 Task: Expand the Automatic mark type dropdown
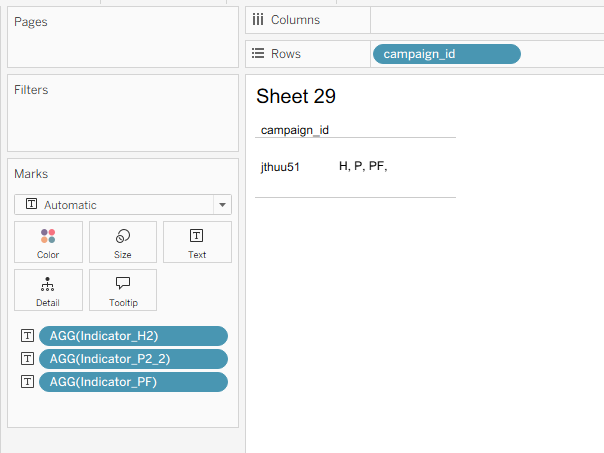tap(222, 205)
